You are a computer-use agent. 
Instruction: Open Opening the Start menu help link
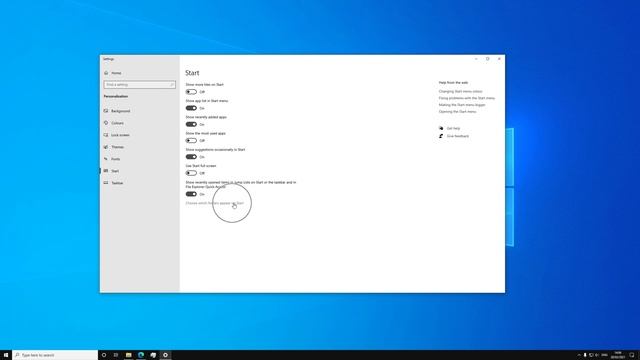coord(457,112)
